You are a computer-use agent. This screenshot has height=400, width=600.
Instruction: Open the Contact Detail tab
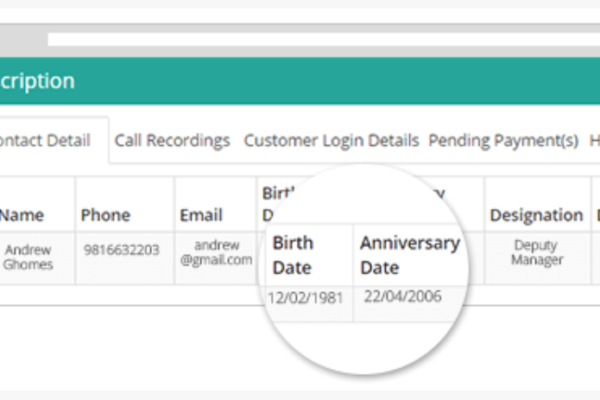pos(45,140)
